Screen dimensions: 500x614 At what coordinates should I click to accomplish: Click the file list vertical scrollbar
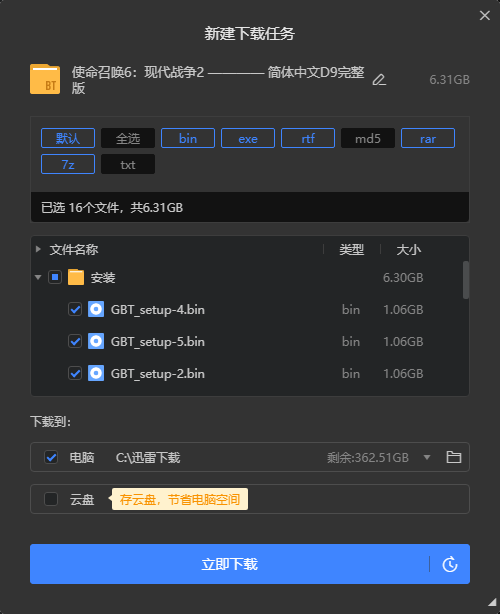pos(466,280)
